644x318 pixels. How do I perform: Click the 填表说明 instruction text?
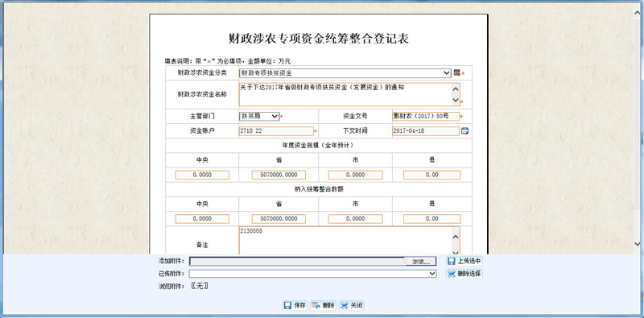[228, 61]
